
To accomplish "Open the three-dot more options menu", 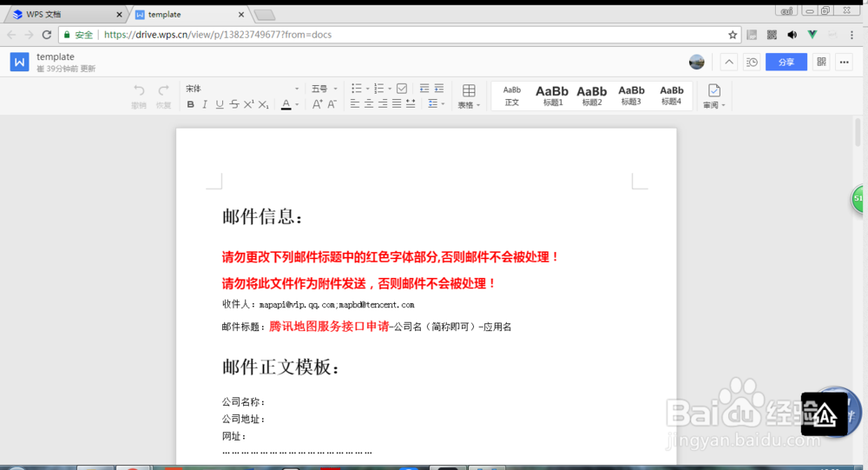I will (844, 62).
